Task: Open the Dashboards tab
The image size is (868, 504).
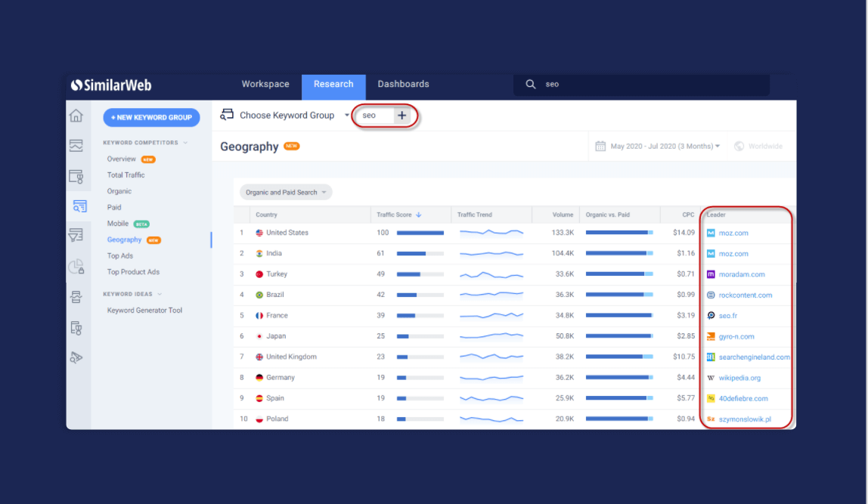Action: click(403, 84)
